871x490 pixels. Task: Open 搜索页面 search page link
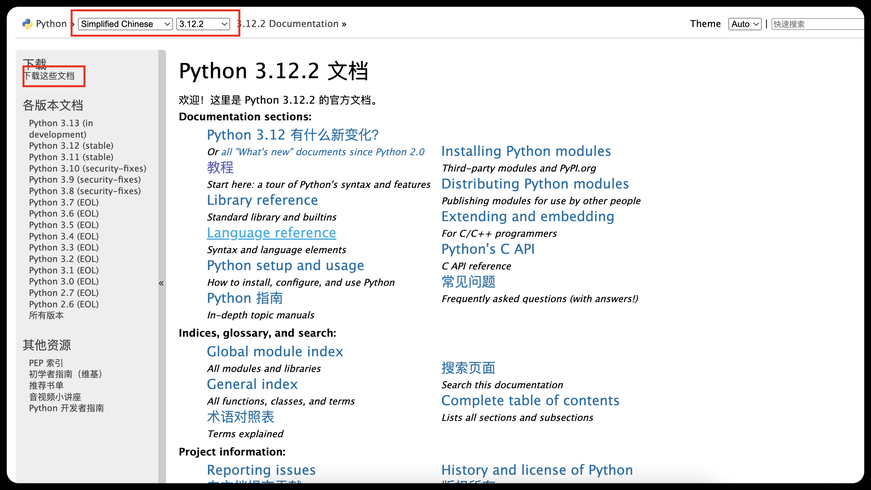468,368
